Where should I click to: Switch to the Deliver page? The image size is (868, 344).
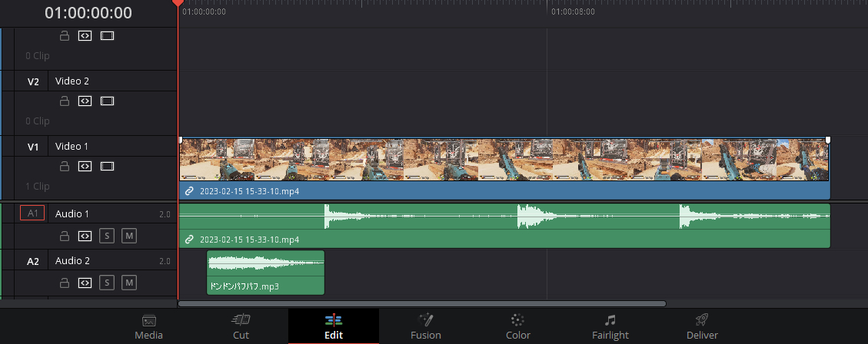point(702,327)
